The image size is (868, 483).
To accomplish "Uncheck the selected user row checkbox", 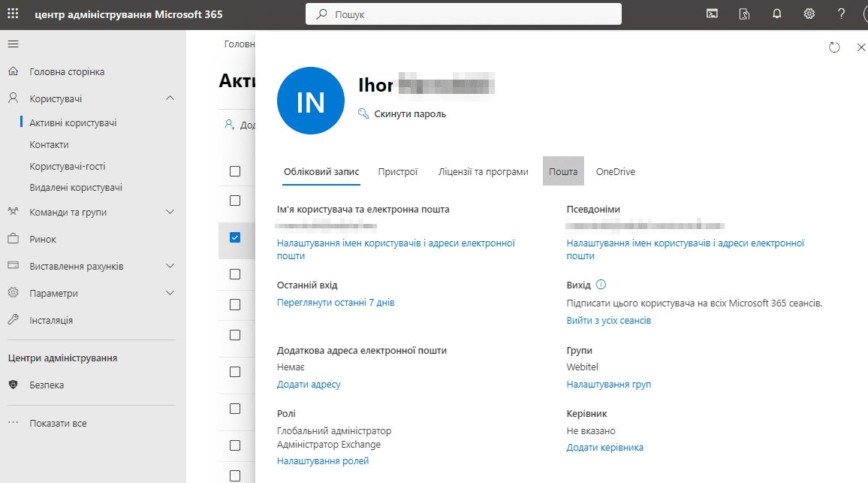I will 235,237.
